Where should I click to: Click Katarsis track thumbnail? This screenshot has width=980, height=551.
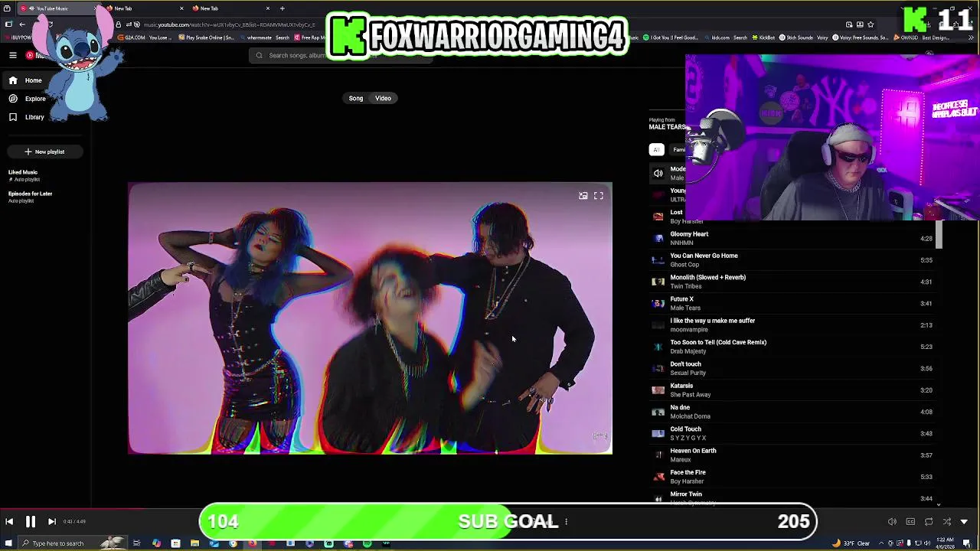click(x=658, y=390)
